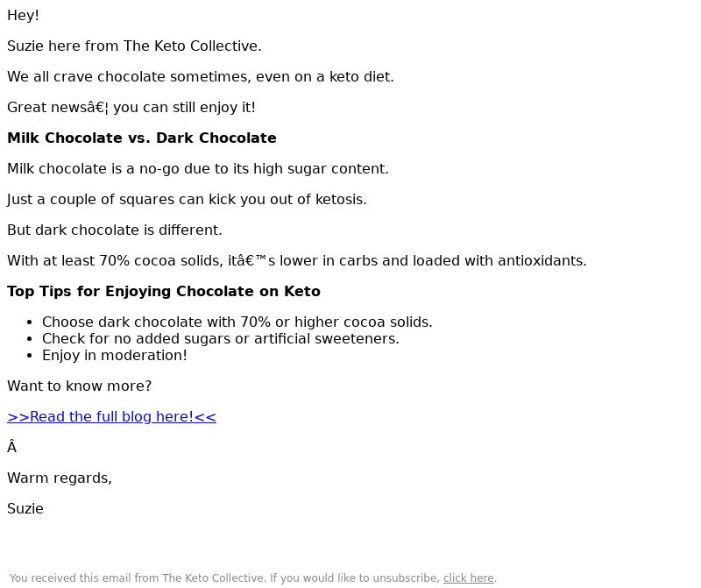Click the 'But dark chocolate is different' line
This screenshot has height=588, width=701.
pos(115,230)
